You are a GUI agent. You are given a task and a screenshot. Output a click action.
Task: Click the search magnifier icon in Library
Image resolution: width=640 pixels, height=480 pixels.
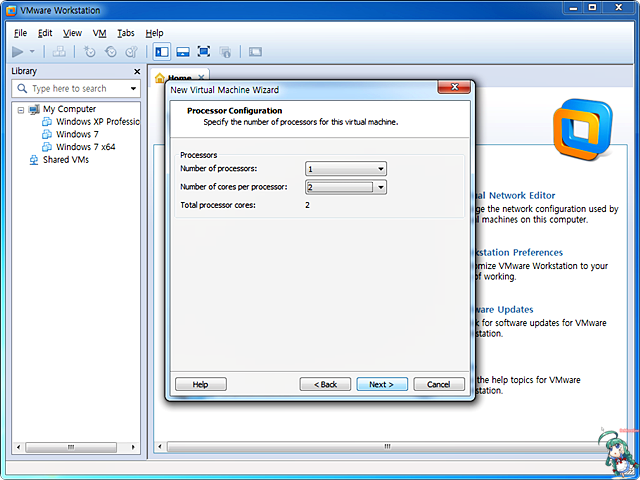pos(22,88)
